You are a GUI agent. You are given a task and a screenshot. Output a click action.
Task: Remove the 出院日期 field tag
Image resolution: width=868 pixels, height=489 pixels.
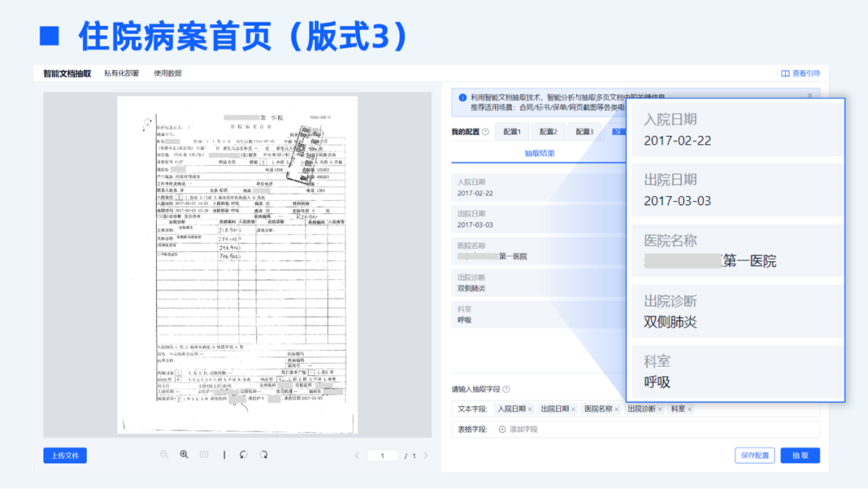pos(573,409)
